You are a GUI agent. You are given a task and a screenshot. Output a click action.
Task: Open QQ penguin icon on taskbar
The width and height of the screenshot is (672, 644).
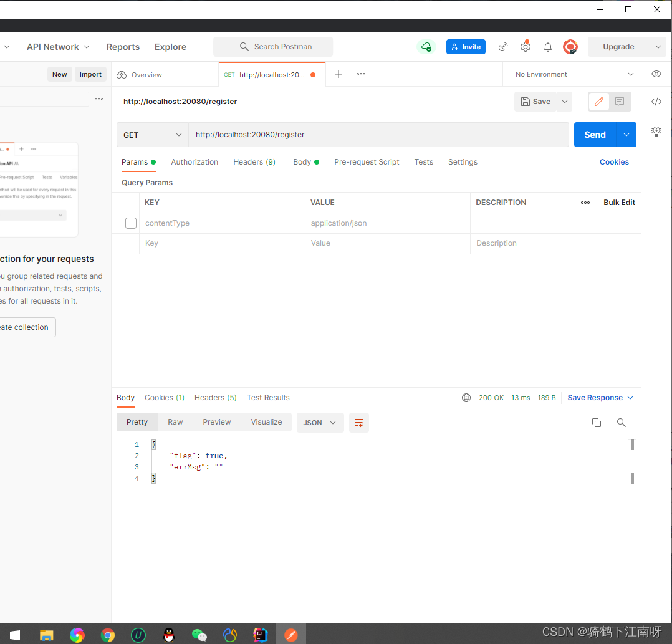[169, 635]
